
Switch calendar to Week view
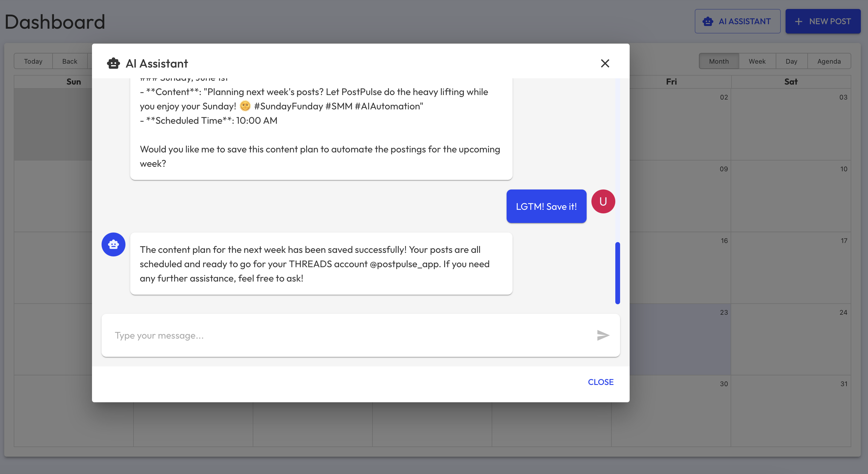click(757, 61)
